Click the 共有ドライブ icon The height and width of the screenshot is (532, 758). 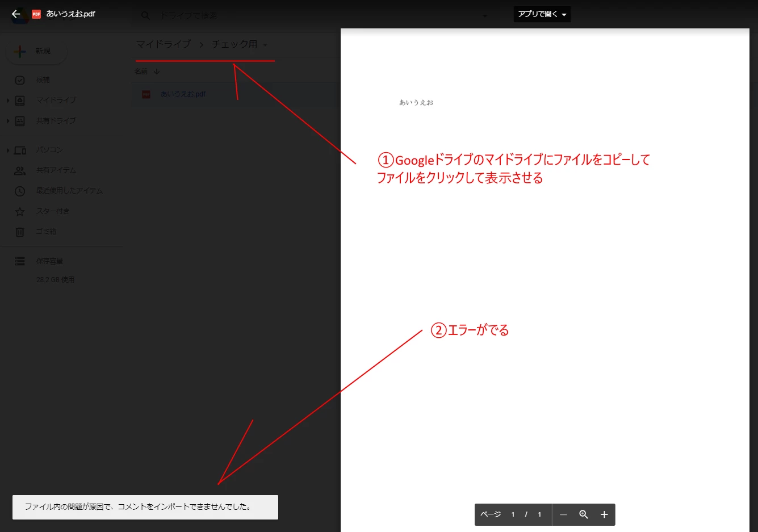click(20, 121)
